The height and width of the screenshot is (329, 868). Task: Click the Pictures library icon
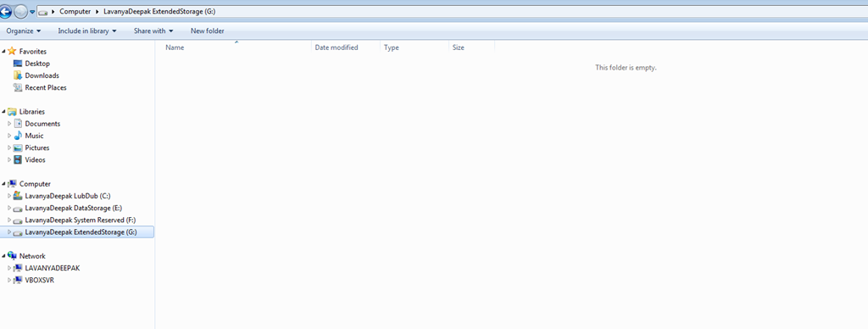[x=18, y=148]
